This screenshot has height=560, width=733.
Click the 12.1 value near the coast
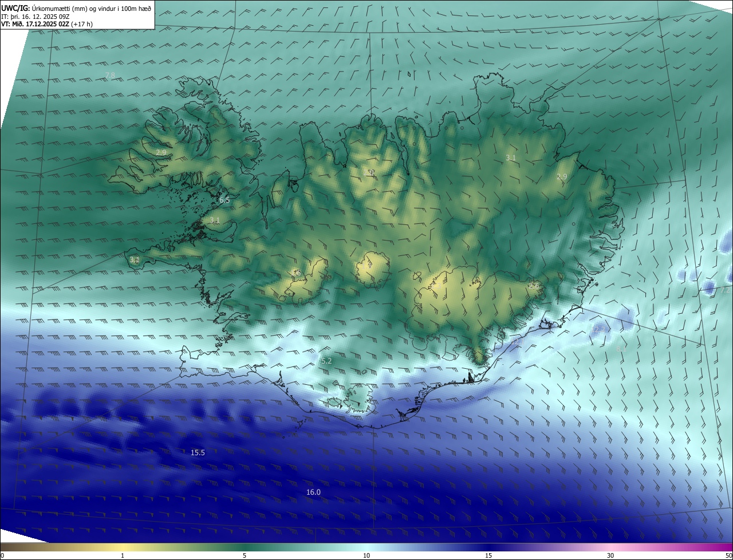pos(517,341)
